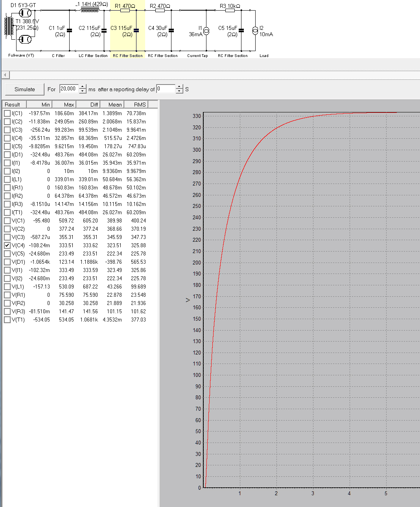
Task: Click the V(I1) row label
Action: pos(17,270)
